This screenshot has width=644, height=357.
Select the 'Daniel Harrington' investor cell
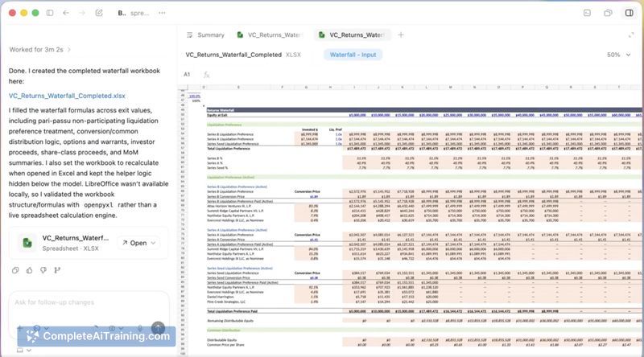217,297
